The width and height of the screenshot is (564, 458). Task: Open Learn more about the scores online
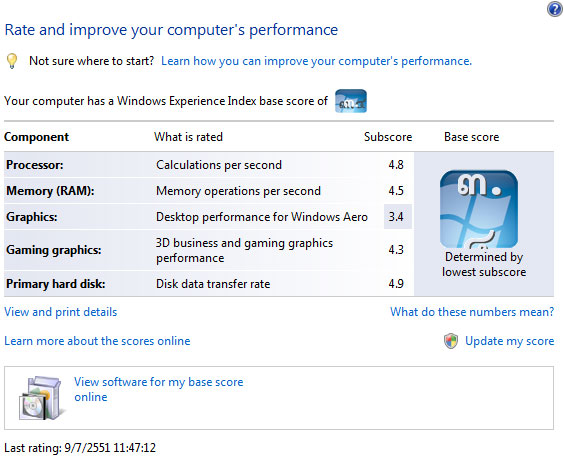click(x=97, y=341)
